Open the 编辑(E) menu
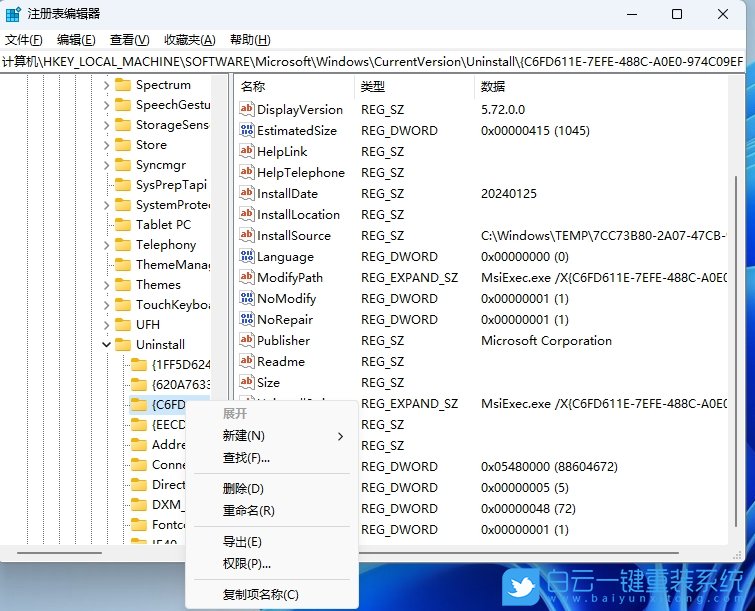This screenshot has width=755, height=611. 76,39
